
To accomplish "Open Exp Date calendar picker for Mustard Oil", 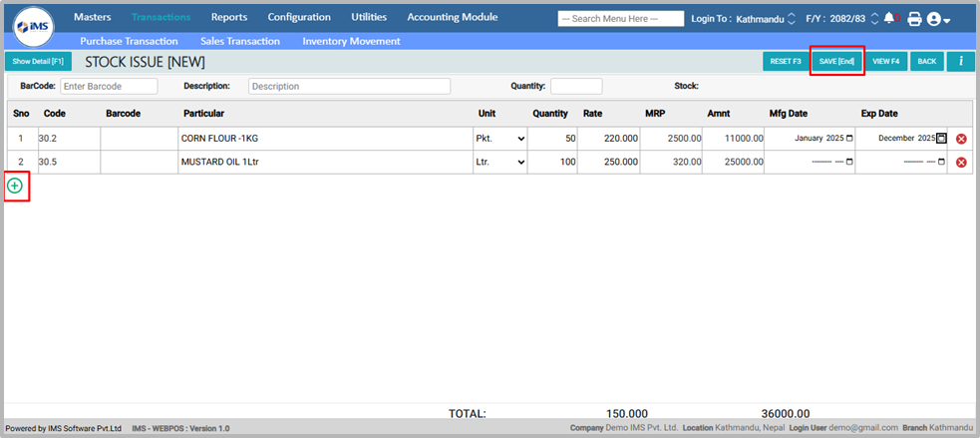I will (941, 162).
